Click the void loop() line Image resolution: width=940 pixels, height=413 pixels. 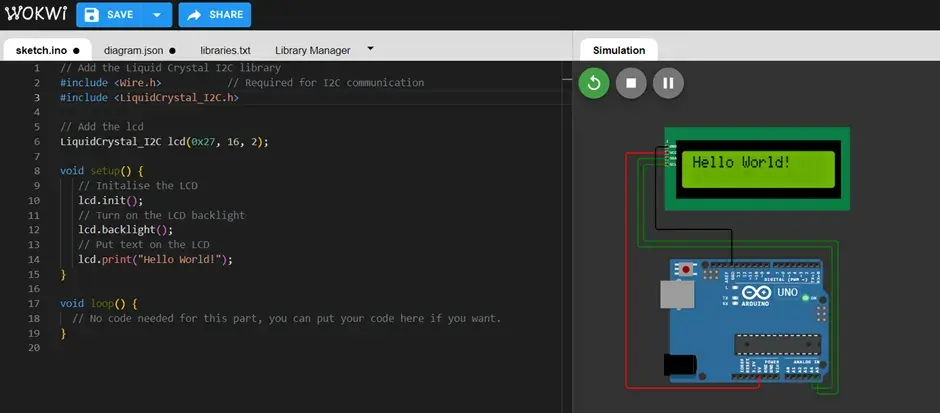pos(99,304)
